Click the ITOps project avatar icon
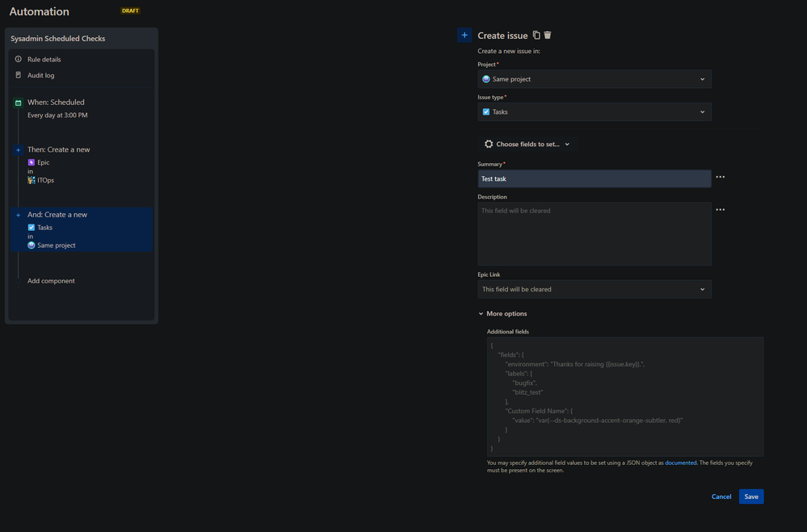 (x=32, y=180)
